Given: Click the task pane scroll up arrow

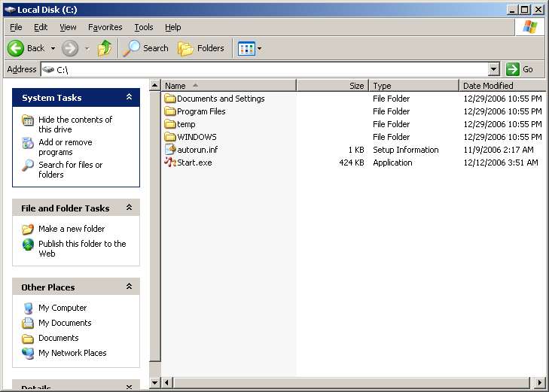Looking at the screenshot, I should (x=154, y=85).
